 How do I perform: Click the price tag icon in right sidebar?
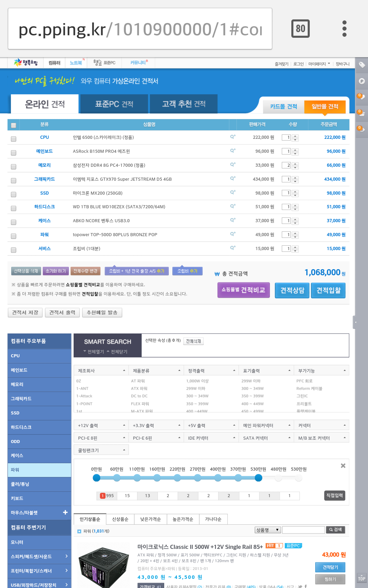click(x=362, y=65)
